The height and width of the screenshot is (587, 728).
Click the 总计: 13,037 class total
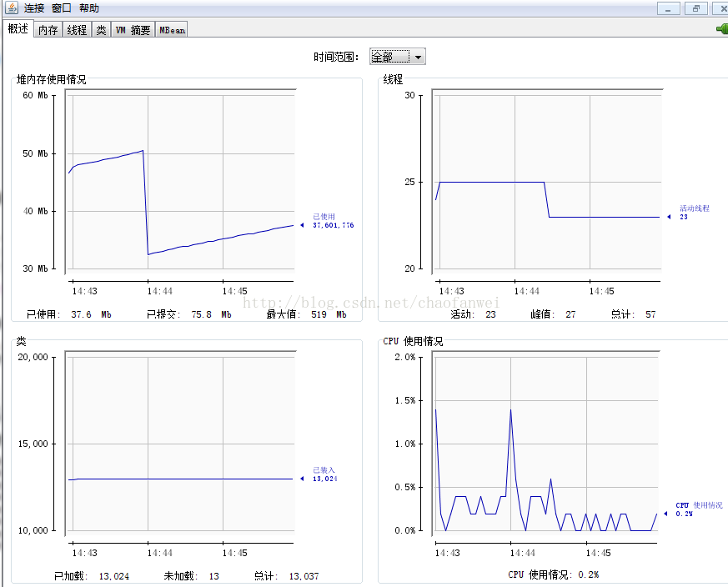[287, 576]
